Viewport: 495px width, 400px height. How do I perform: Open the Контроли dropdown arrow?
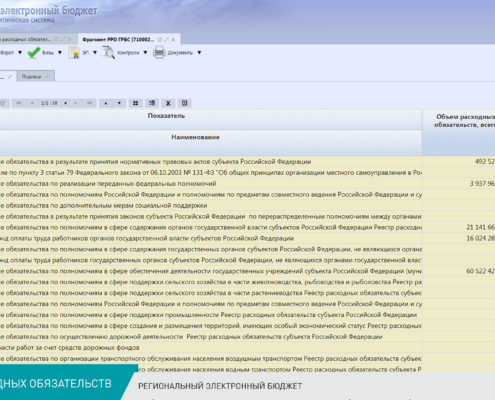coord(145,53)
